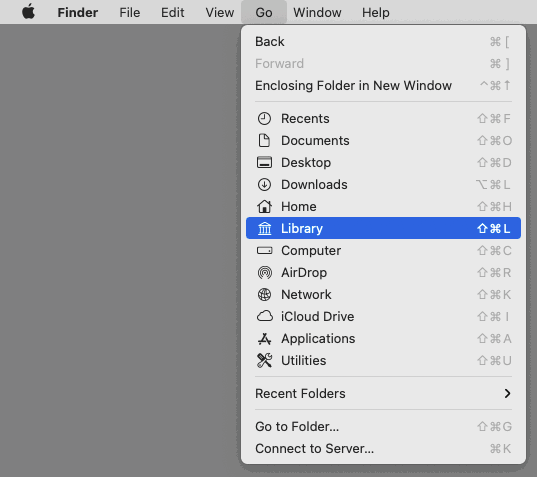Screen dimensions: 537x477
Task: Click the Library building icon
Action: (264, 228)
